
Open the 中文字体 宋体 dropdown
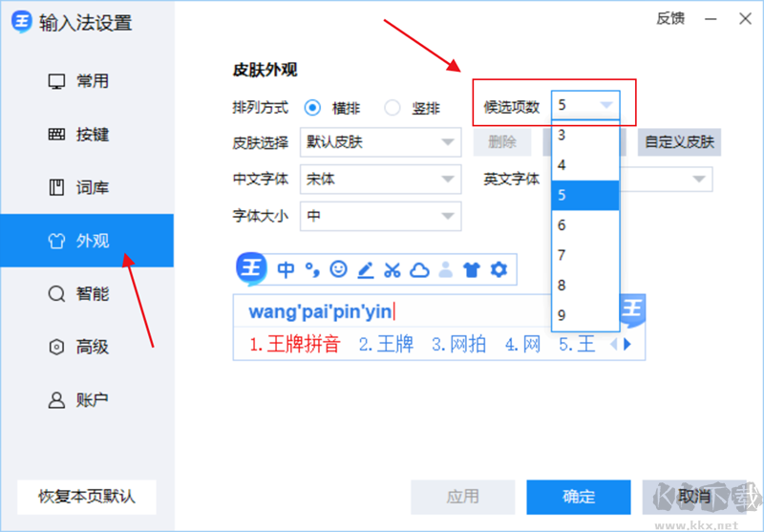coord(380,180)
